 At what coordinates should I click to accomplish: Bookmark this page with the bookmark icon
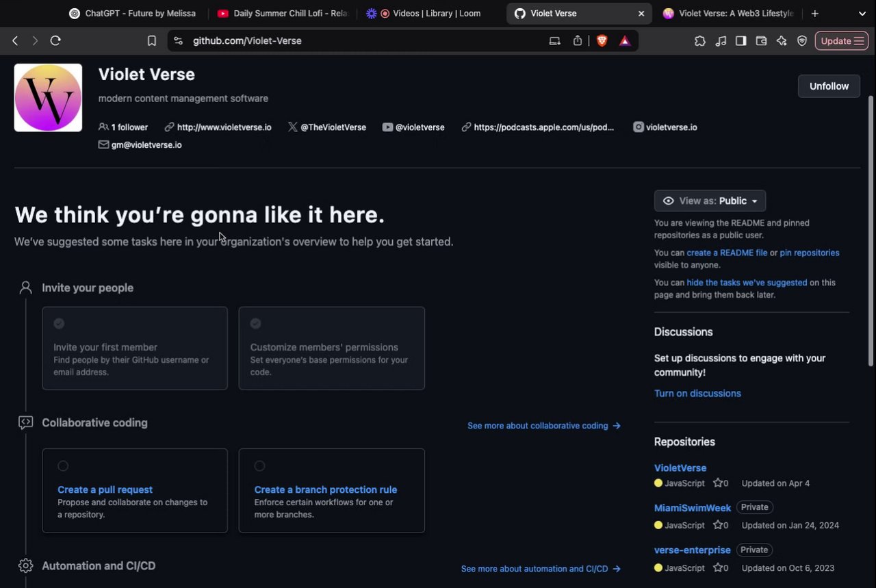[x=152, y=41]
